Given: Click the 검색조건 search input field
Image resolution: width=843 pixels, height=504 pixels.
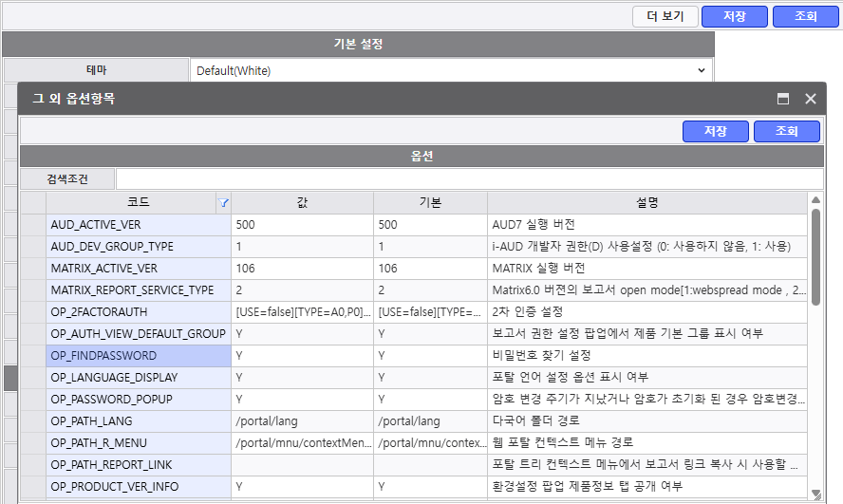Looking at the screenshot, I should (469, 178).
